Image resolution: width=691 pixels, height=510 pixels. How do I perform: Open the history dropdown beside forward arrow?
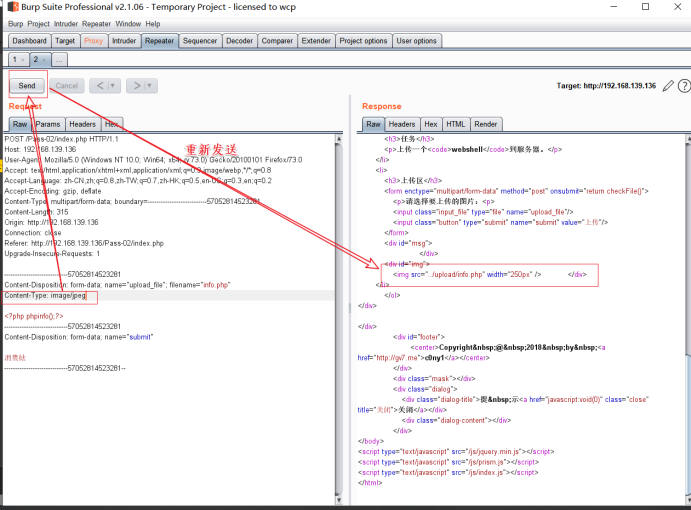click(149, 86)
